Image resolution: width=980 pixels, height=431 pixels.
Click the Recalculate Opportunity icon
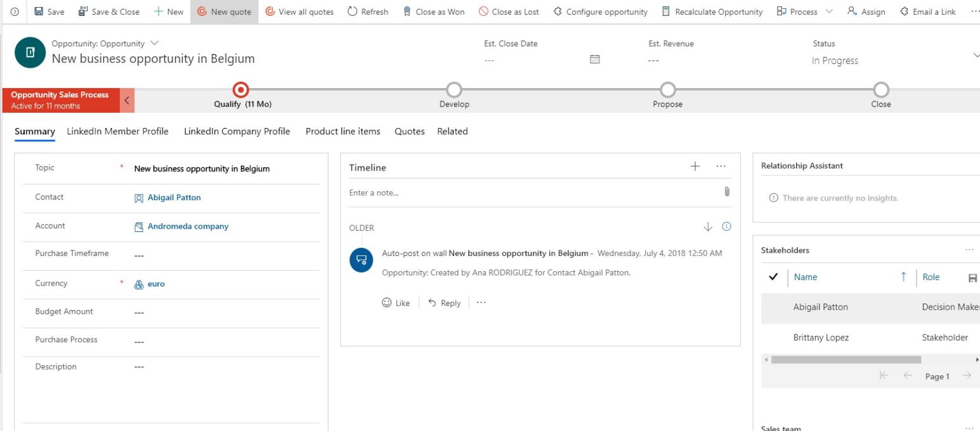click(712, 11)
